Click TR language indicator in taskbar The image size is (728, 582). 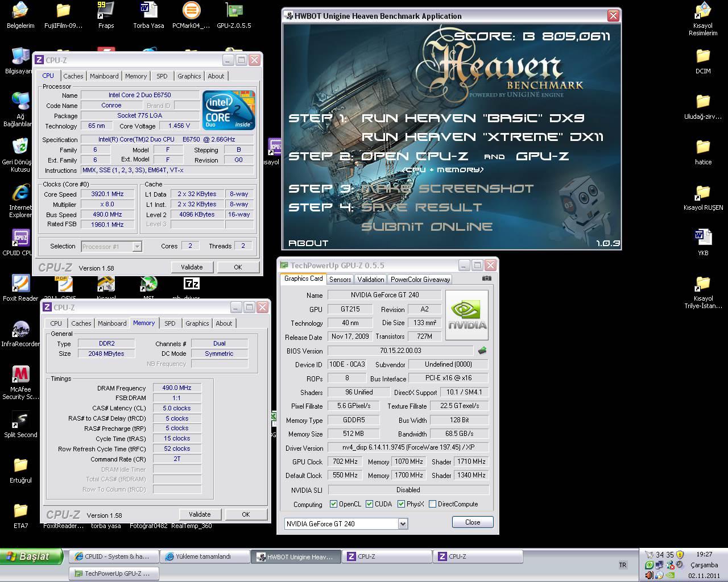pos(623,565)
